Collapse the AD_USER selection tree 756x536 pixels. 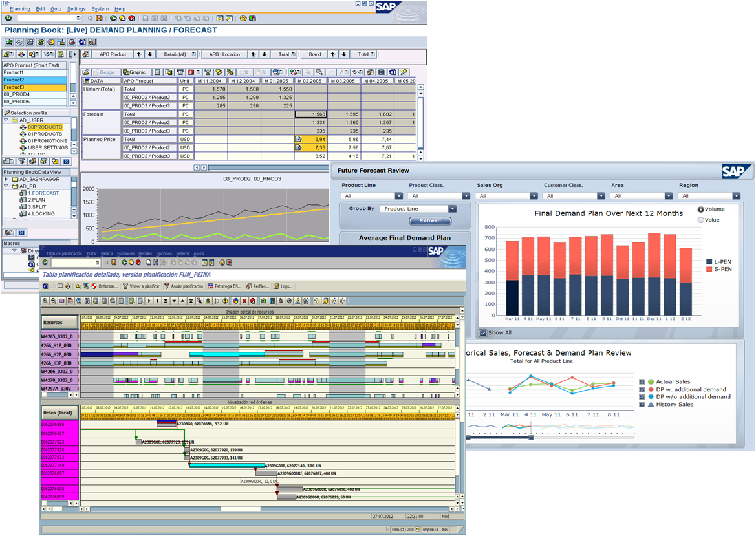[x=6, y=119]
